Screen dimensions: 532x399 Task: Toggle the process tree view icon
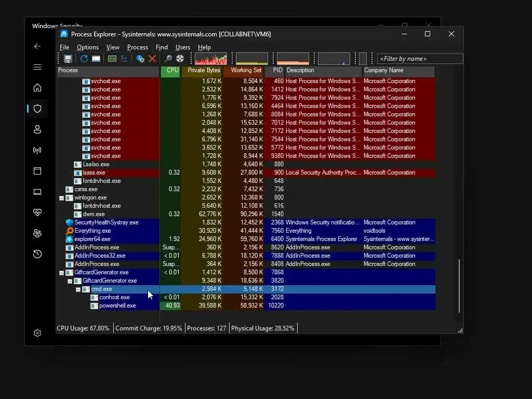[124, 59]
